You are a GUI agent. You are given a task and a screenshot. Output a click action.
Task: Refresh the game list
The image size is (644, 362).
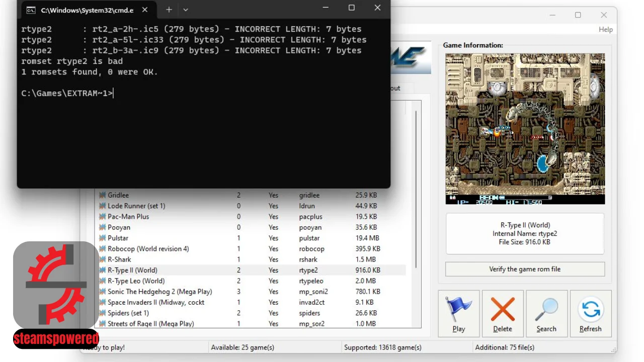(591, 313)
